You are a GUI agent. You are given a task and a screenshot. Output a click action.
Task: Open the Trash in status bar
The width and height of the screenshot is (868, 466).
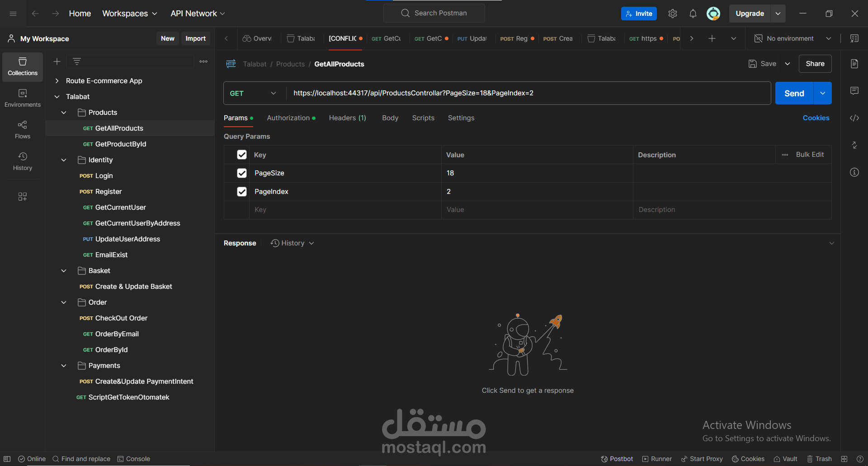point(819,459)
